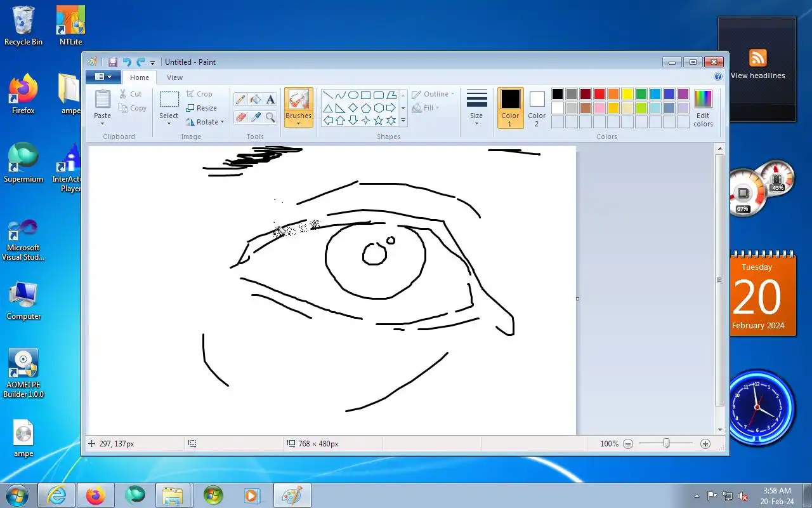Viewport: 812px width, 508px height.
Task: Click the vertical scrollbar down arrow
Action: point(719,430)
